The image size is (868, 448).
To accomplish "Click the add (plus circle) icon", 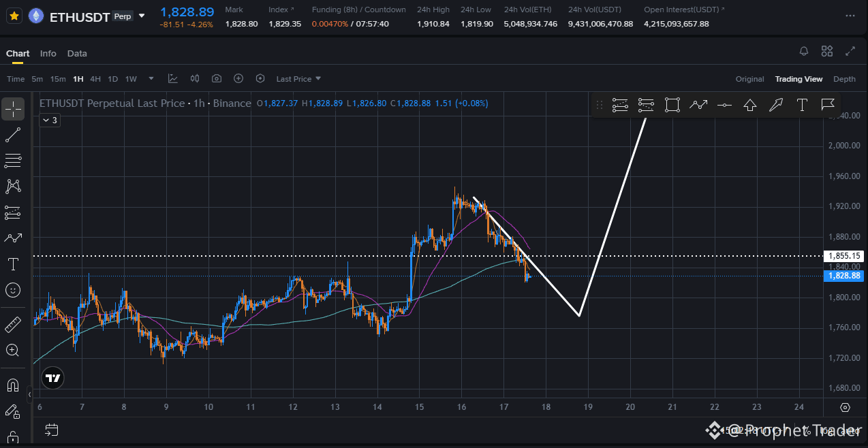I will pos(238,79).
